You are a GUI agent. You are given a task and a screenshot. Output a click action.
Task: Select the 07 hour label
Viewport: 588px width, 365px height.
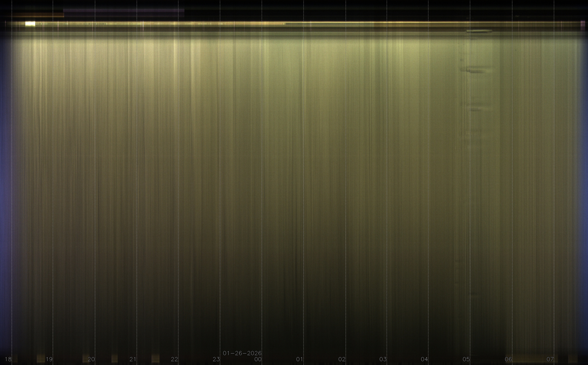tap(550, 359)
